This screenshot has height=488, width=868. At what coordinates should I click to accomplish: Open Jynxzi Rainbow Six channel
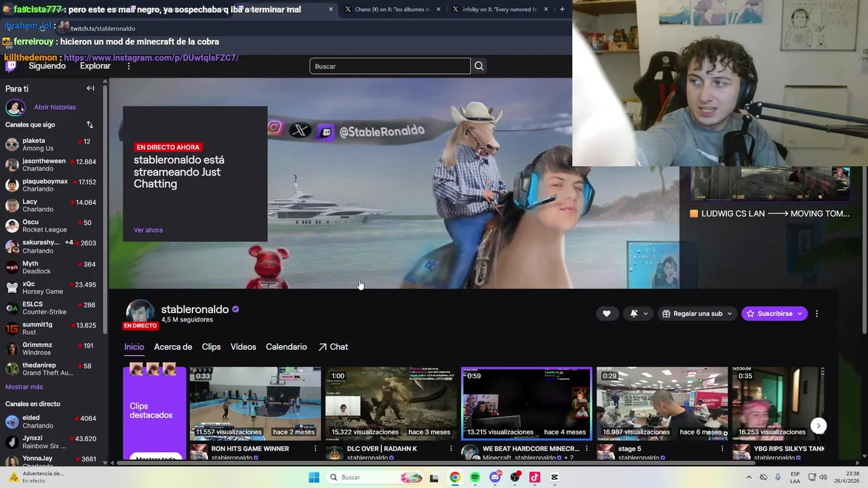pyautogui.click(x=52, y=442)
